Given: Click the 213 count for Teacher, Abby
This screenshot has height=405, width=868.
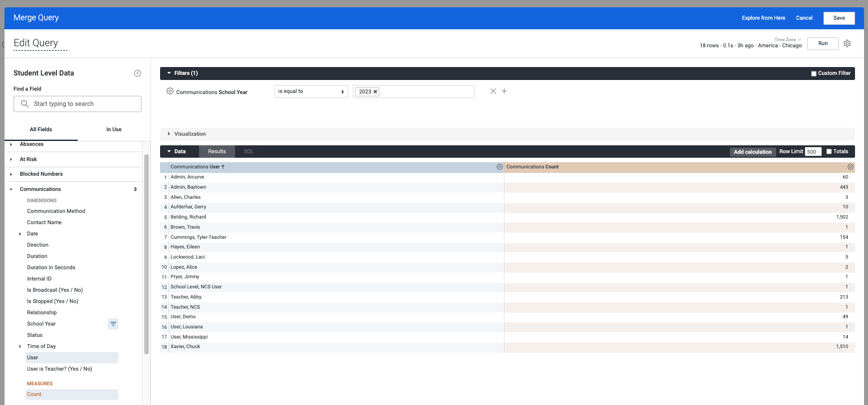Looking at the screenshot, I should pos(844,297).
